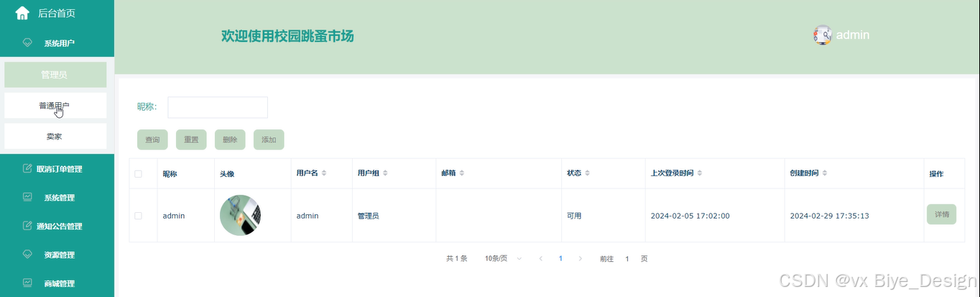The height and width of the screenshot is (297, 980).
Task: Click the admin username in the header
Action: pos(853,35)
